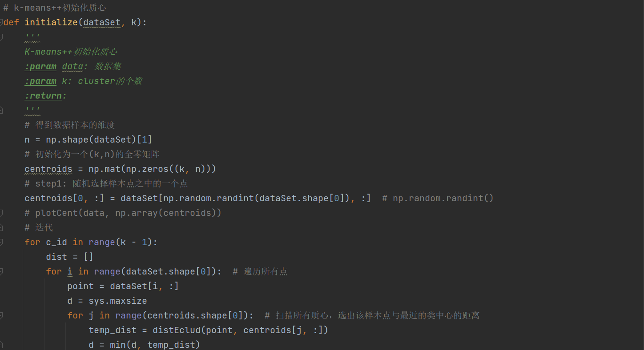Collapse the initialize function fold marker
Image resolution: width=644 pixels, height=350 pixels.
click(x=1, y=22)
